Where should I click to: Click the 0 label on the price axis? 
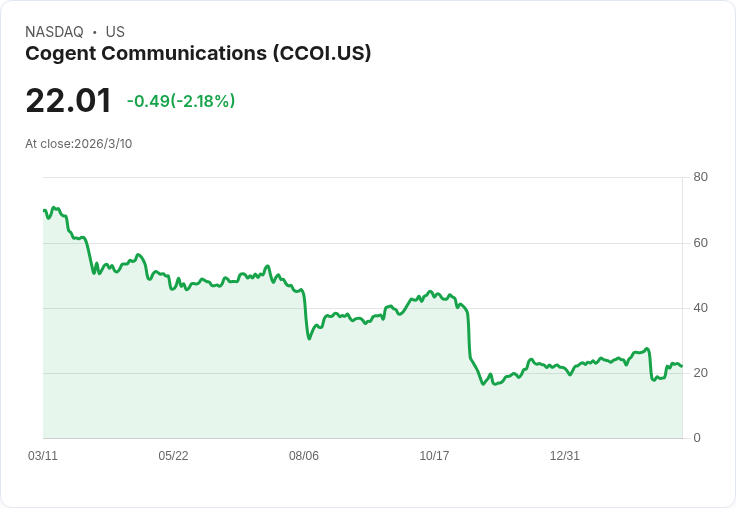tap(697, 438)
